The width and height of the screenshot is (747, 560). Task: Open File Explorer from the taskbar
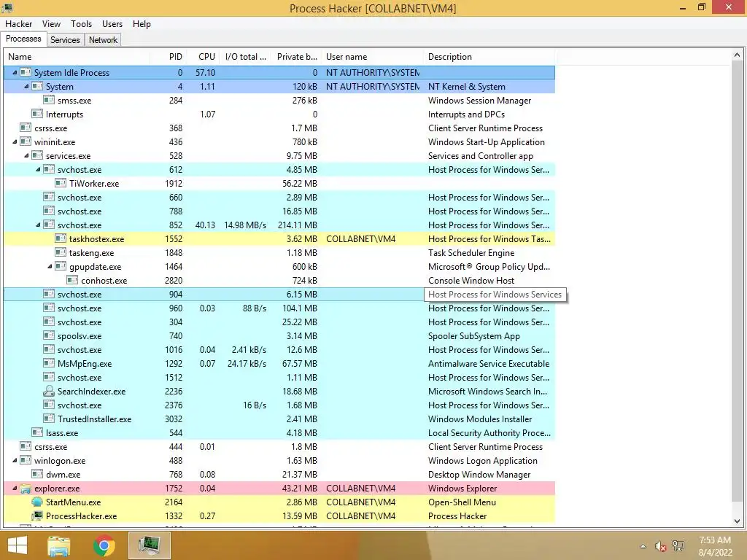(59, 545)
